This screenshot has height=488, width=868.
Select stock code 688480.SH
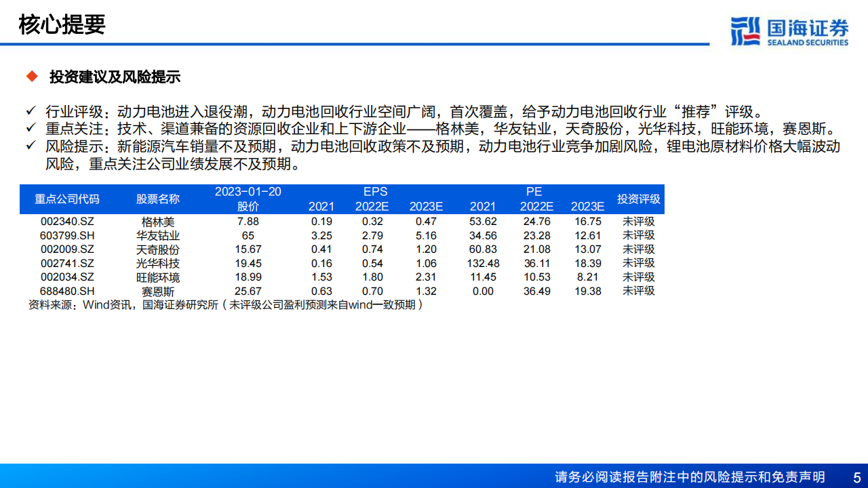(67, 291)
